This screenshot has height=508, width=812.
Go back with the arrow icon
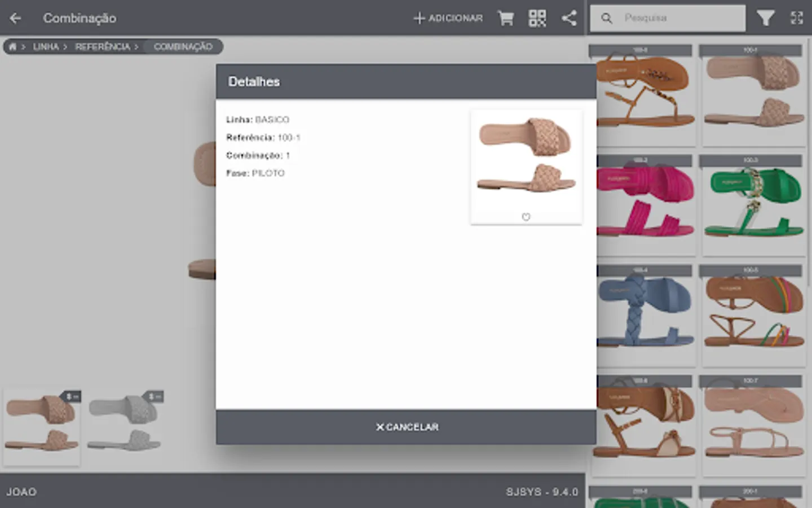point(15,18)
